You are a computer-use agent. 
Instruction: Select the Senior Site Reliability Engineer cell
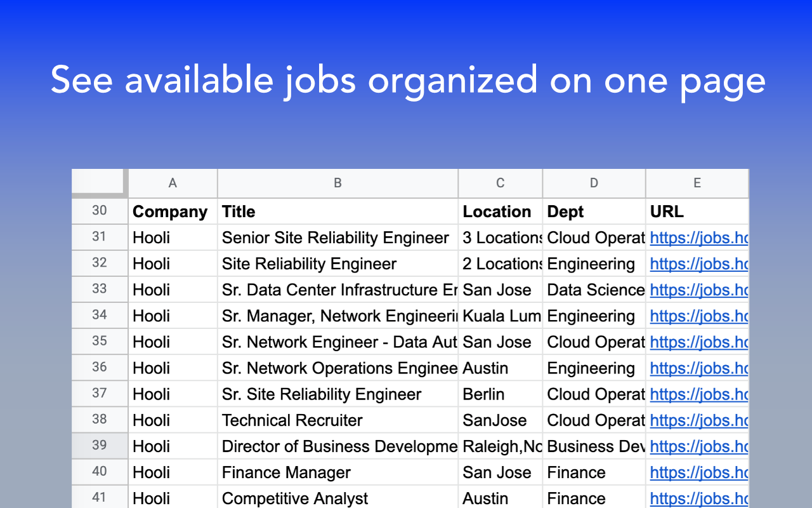coord(337,237)
